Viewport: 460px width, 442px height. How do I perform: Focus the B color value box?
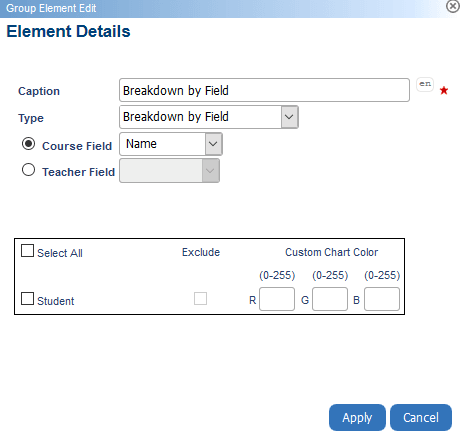pos(382,299)
